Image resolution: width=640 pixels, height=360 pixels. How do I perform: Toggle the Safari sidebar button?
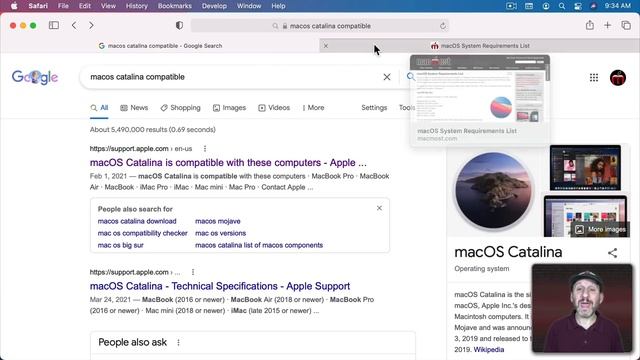click(x=53, y=25)
